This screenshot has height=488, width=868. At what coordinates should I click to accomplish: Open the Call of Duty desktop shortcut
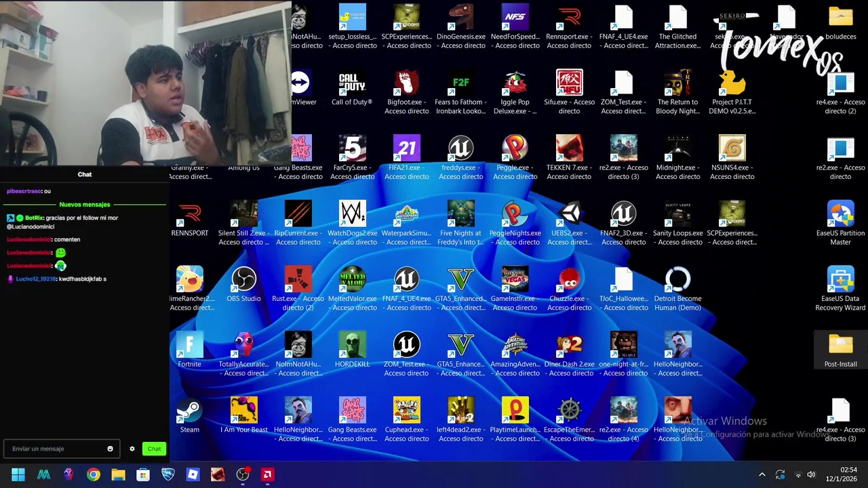click(352, 89)
